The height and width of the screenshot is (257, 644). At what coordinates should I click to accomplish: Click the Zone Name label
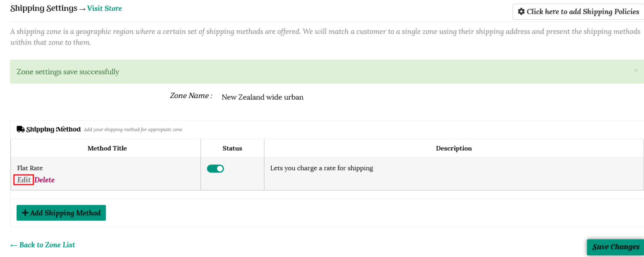pyautogui.click(x=191, y=96)
